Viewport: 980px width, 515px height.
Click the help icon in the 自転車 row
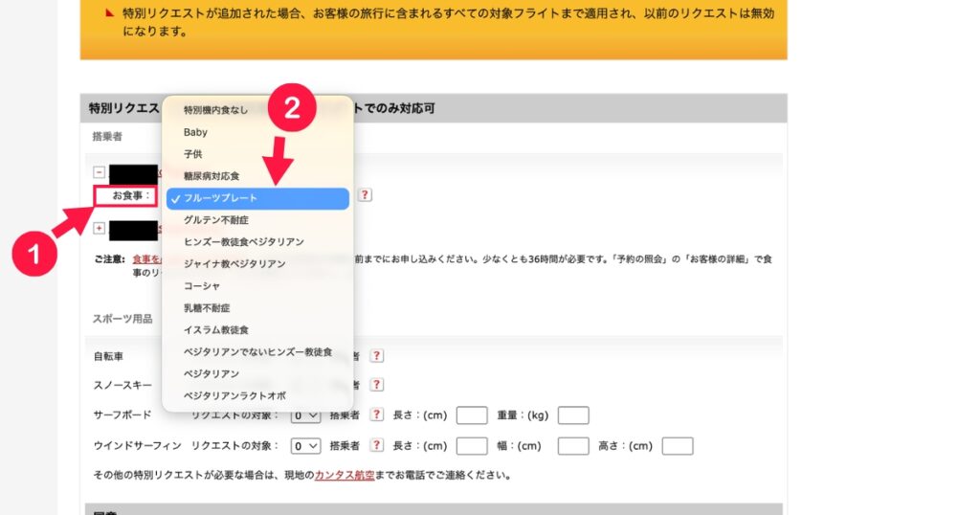tap(377, 356)
